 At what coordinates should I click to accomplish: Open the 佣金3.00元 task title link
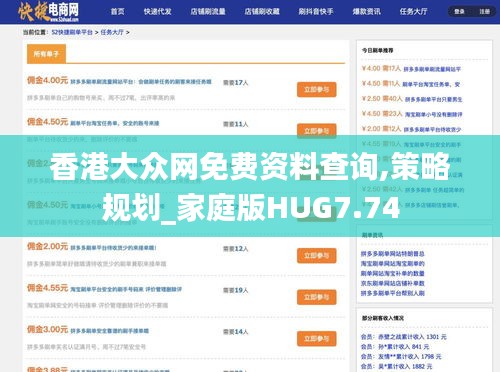coord(110,331)
